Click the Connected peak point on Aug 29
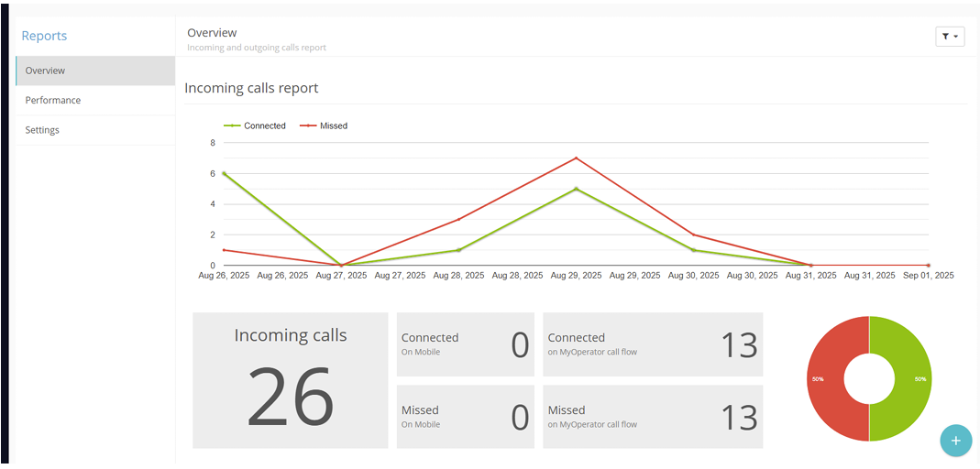The height and width of the screenshot is (469, 980). point(576,189)
